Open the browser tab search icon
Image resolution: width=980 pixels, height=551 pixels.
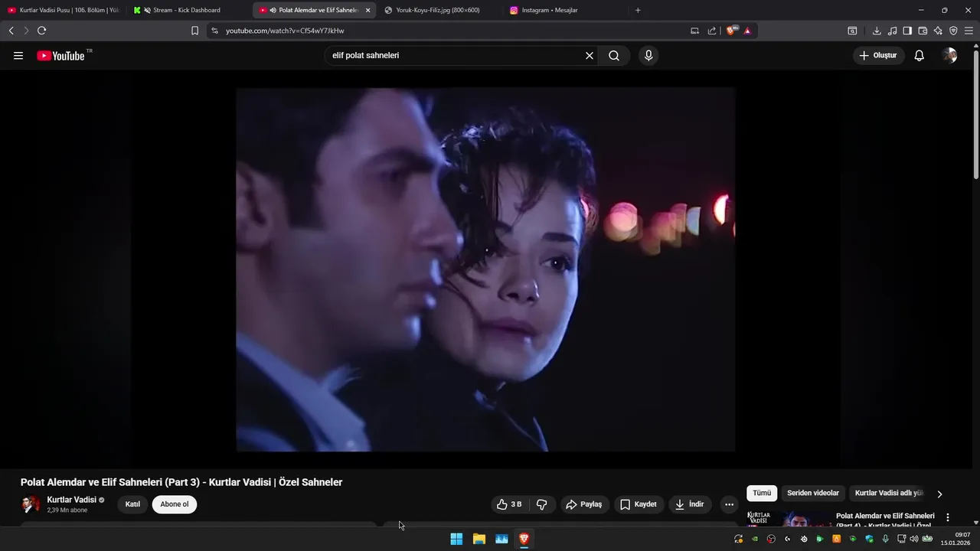(852, 31)
